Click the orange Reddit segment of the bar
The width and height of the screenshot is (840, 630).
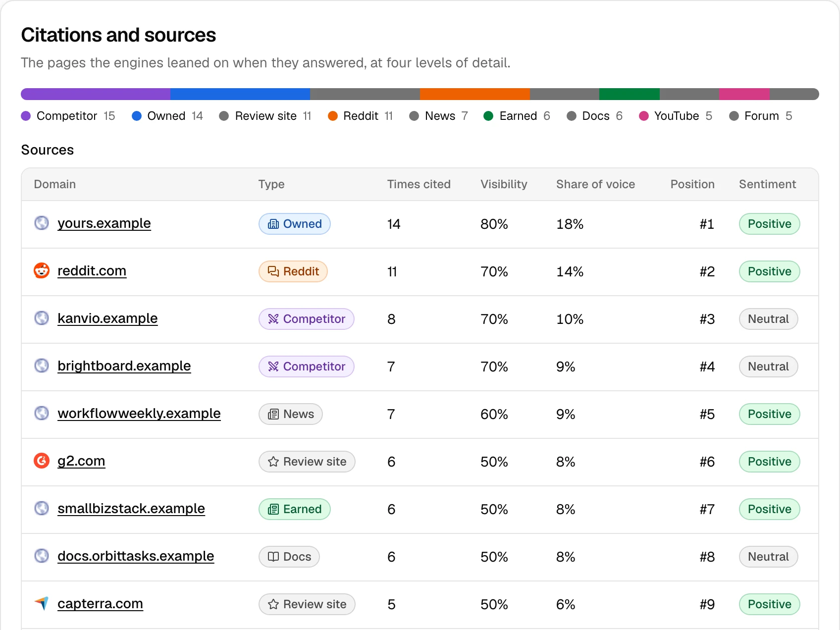pyautogui.click(x=475, y=94)
